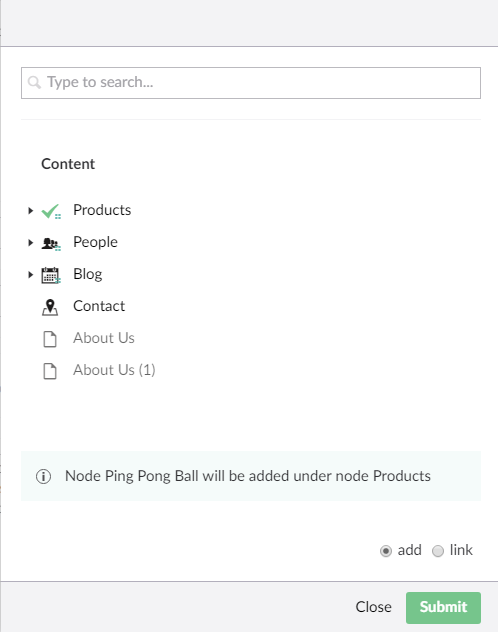
Task: Click the Blog calendar icon
Action: pyautogui.click(x=51, y=275)
